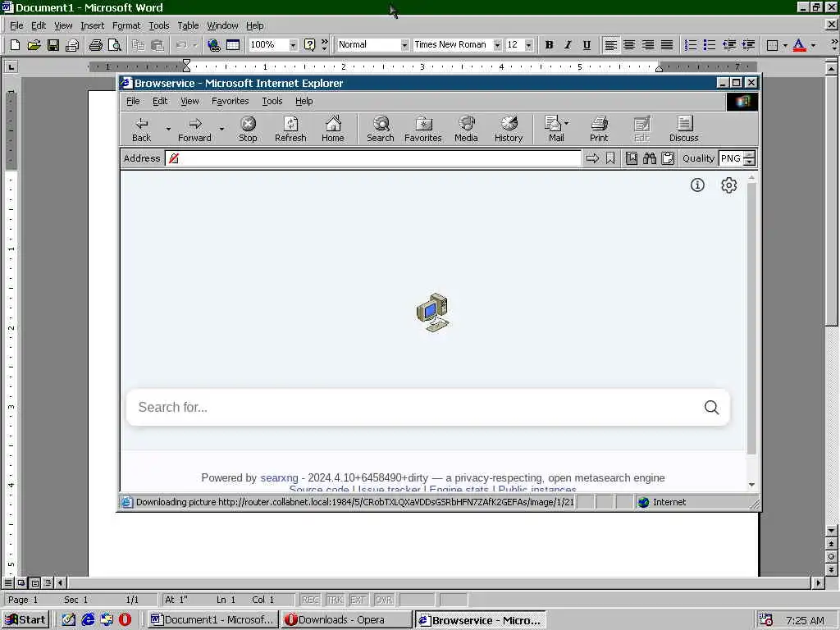This screenshot has width=840, height=630.
Task: Toggle Italic formatting in Word
Action: pos(568,45)
